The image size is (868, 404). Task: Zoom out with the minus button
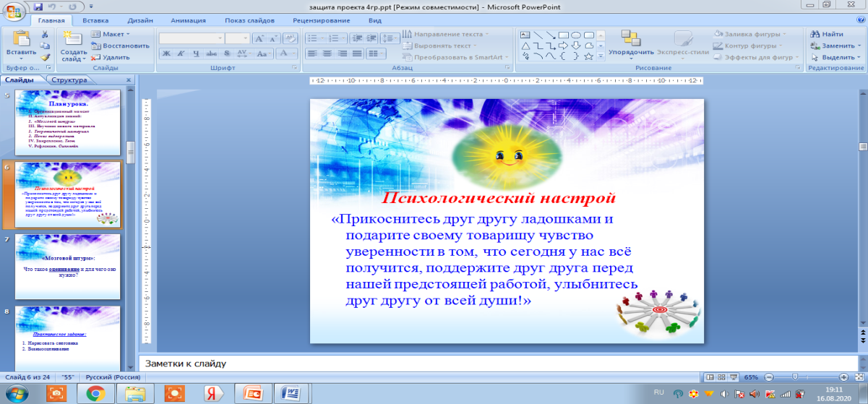[768, 377]
